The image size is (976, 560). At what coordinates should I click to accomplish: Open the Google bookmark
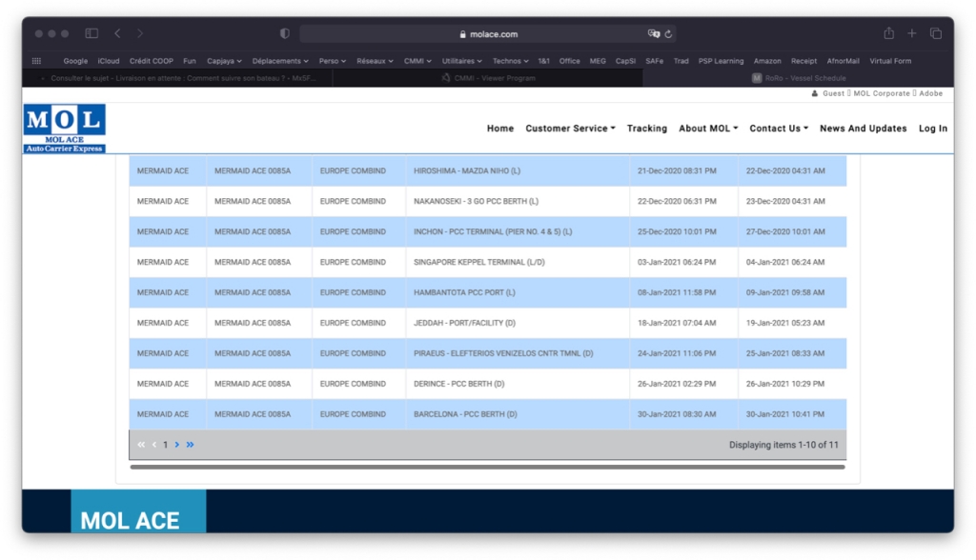tap(75, 61)
